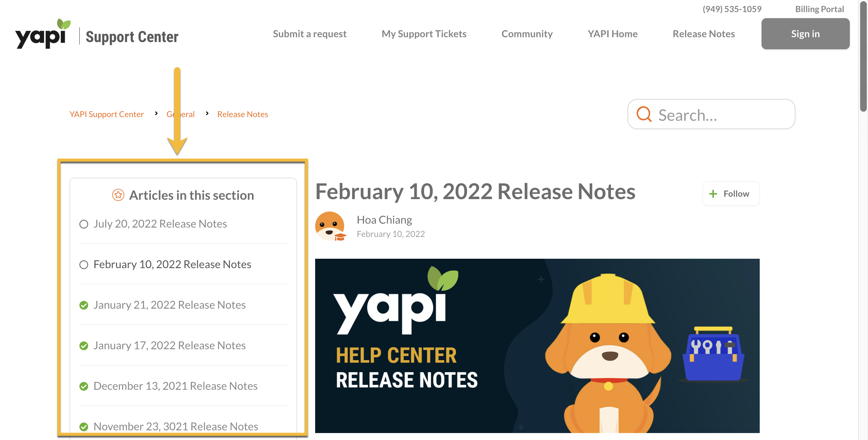Open My Support Tickets
Viewport: 868px width, 440px height.
(x=423, y=34)
